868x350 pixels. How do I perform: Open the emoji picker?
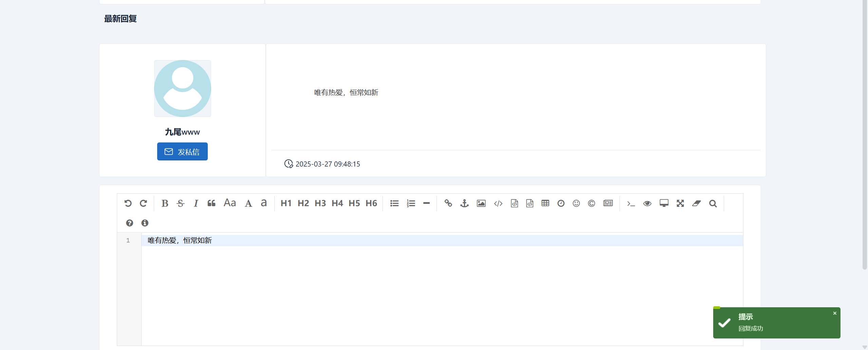coord(576,203)
